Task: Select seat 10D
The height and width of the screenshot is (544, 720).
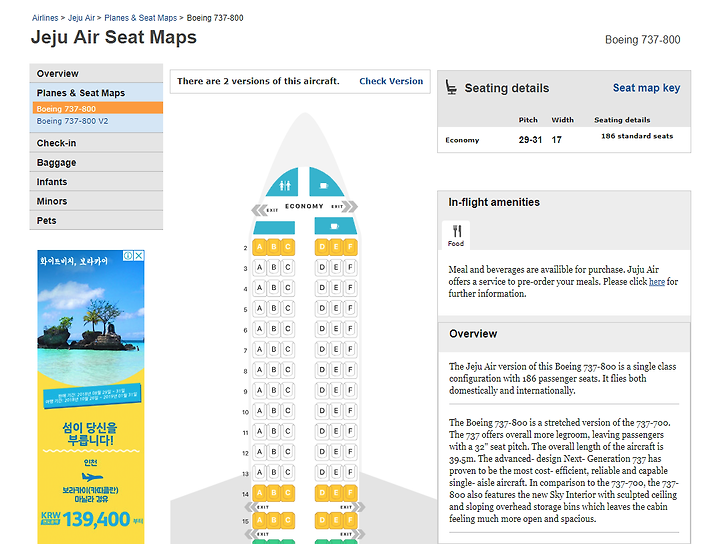Action: (322, 410)
